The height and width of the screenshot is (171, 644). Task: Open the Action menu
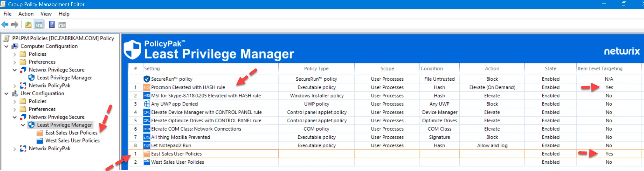coord(26,14)
